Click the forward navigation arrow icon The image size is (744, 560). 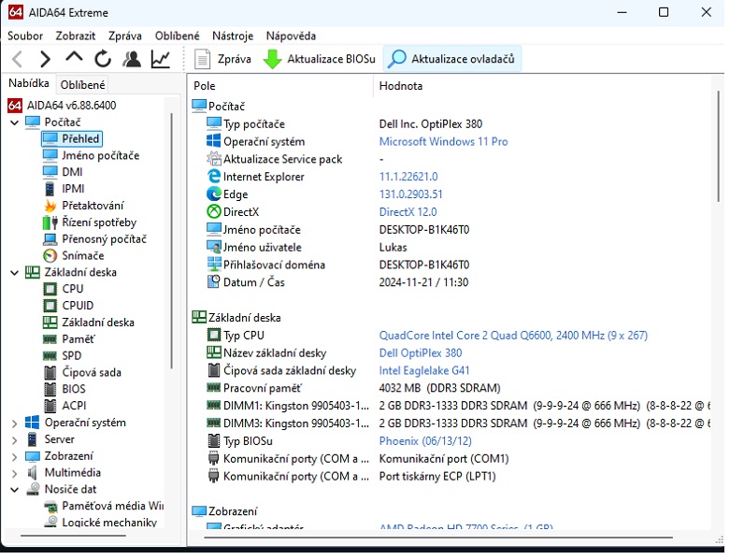click(x=45, y=59)
